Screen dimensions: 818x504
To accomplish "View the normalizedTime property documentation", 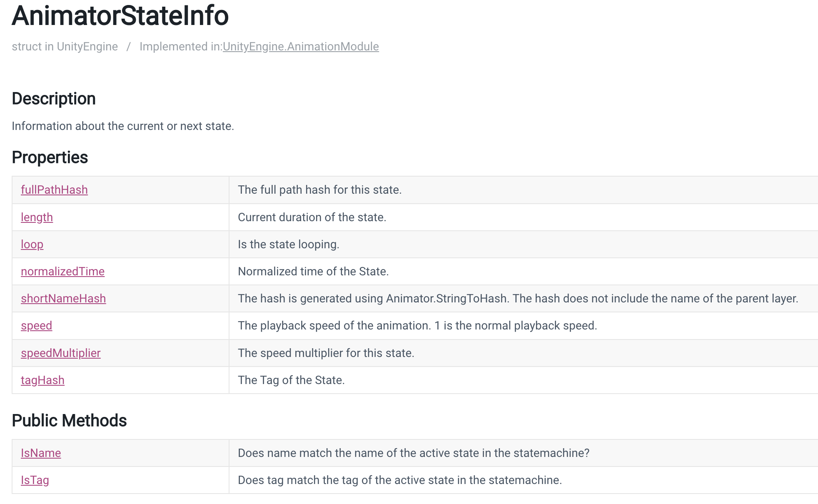I will click(62, 272).
